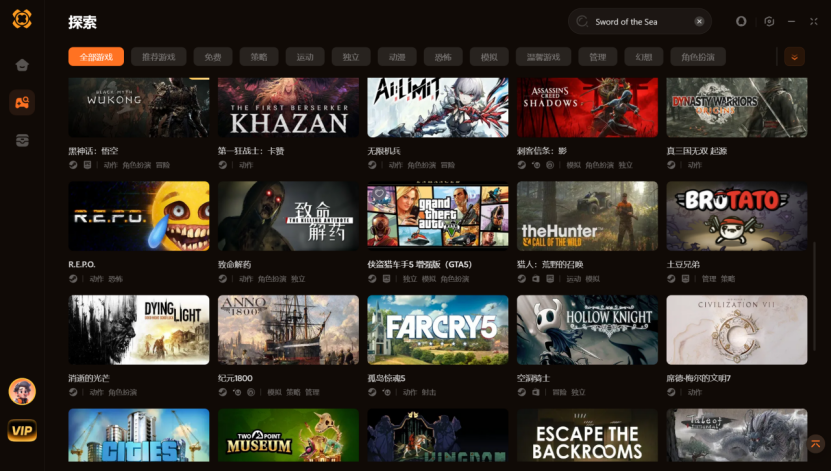831x471 pixels.
Task: Expand the category filter chevron
Action: [794, 57]
